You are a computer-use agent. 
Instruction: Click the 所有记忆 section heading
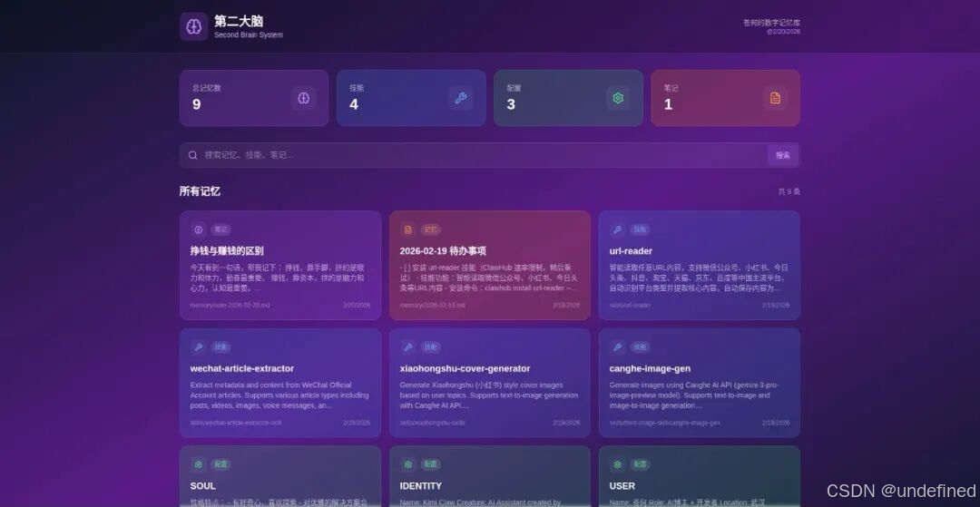point(200,191)
